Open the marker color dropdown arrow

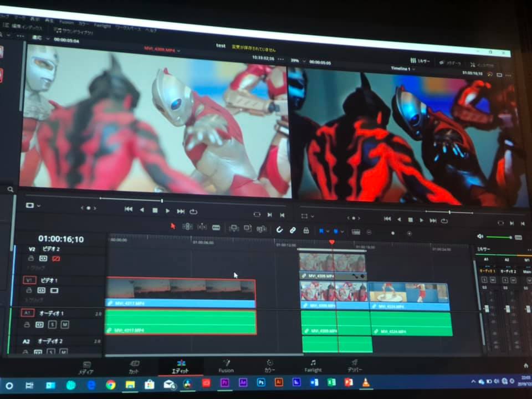(x=342, y=232)
